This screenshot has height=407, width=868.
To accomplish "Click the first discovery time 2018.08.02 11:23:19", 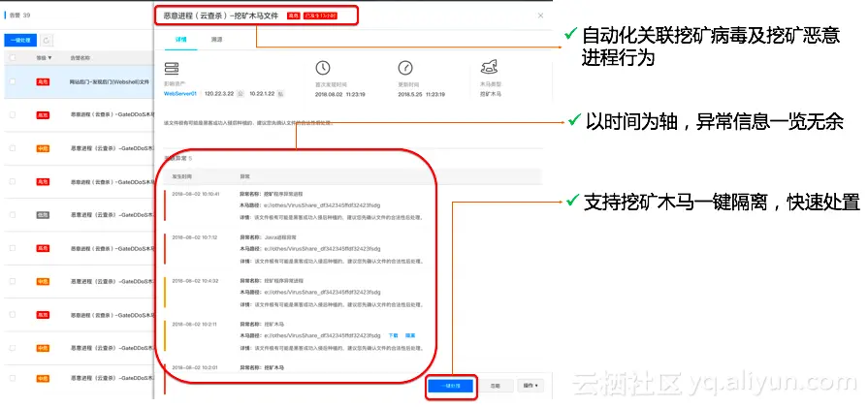I will pos(340,95).
